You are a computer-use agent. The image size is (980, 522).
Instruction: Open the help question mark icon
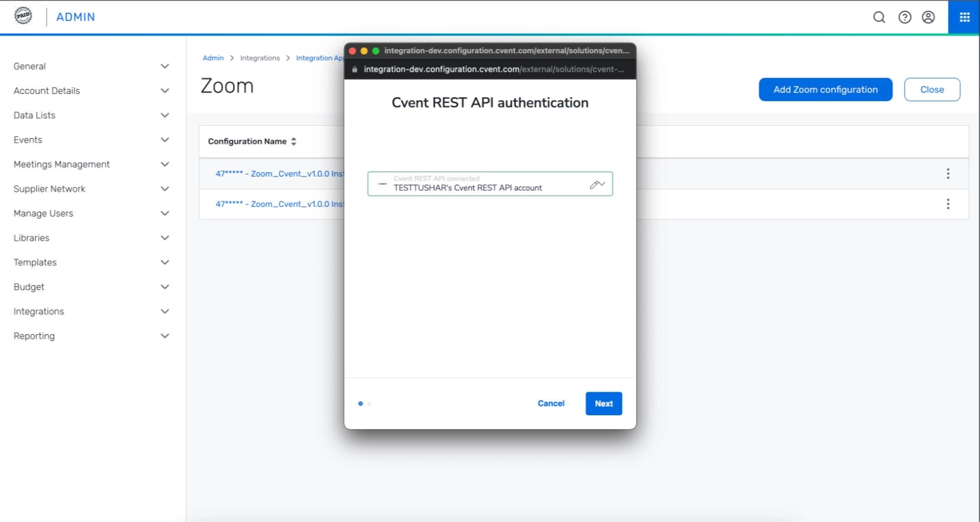coord(905,17)
